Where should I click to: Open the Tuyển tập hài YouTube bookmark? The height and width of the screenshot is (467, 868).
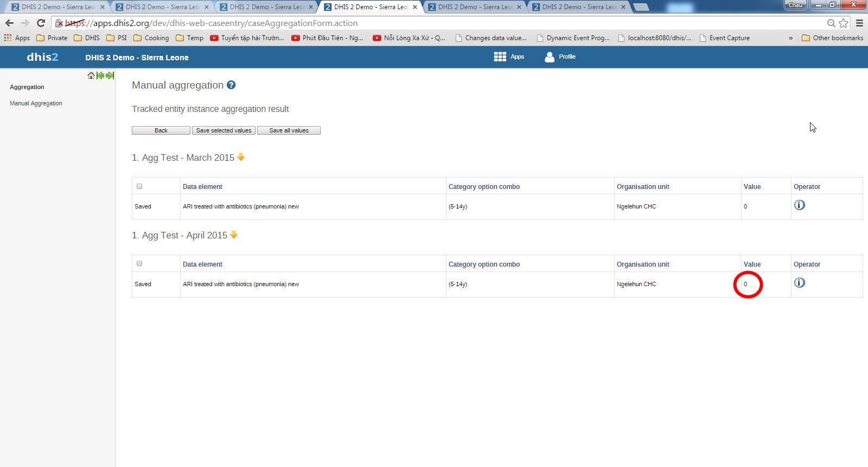(x=247, y=38)
